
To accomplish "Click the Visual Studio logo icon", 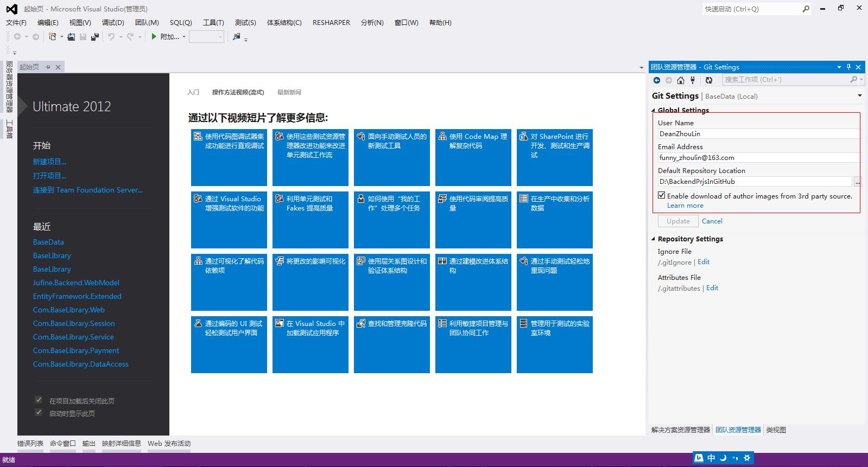I will [x=11, y=9].
